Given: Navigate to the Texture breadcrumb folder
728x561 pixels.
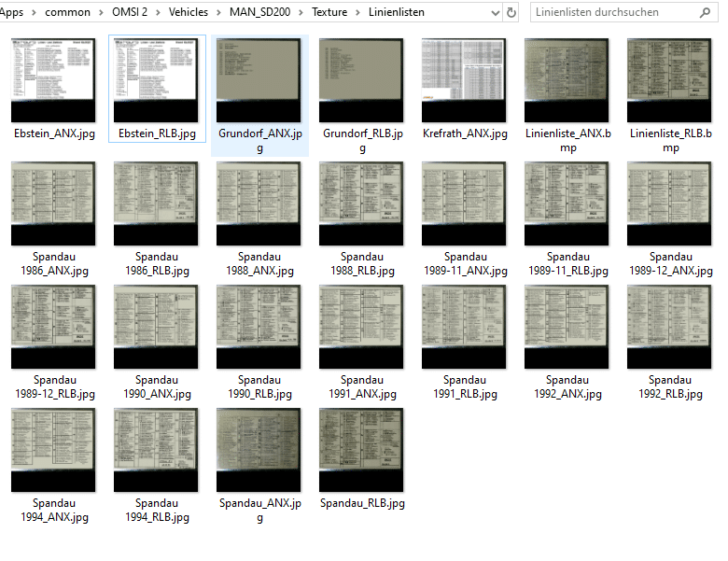Looking at the screenshot, I should (x=329, y=12).
